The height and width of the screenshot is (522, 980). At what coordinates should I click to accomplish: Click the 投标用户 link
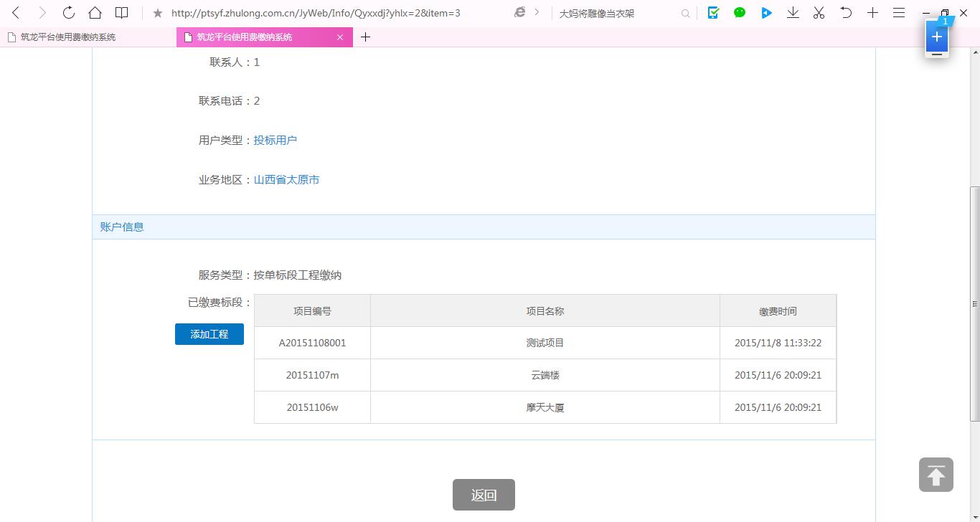click(275, 141)
